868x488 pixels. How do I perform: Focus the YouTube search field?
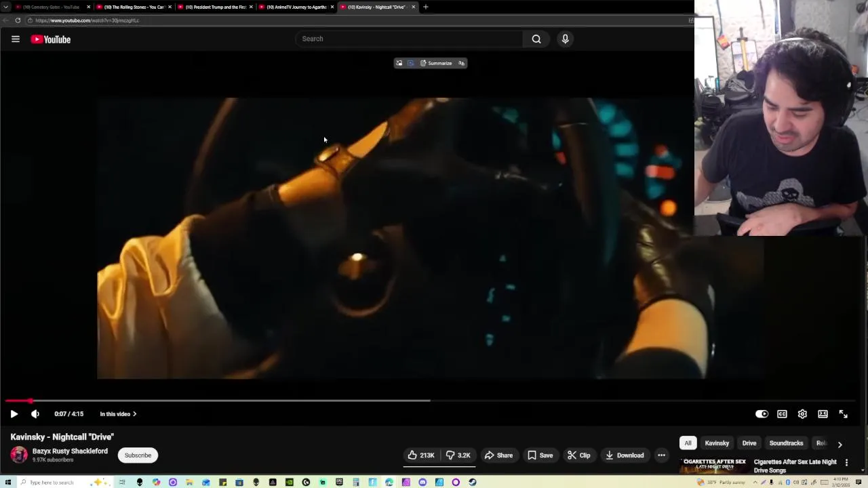(x=409, y=39)
